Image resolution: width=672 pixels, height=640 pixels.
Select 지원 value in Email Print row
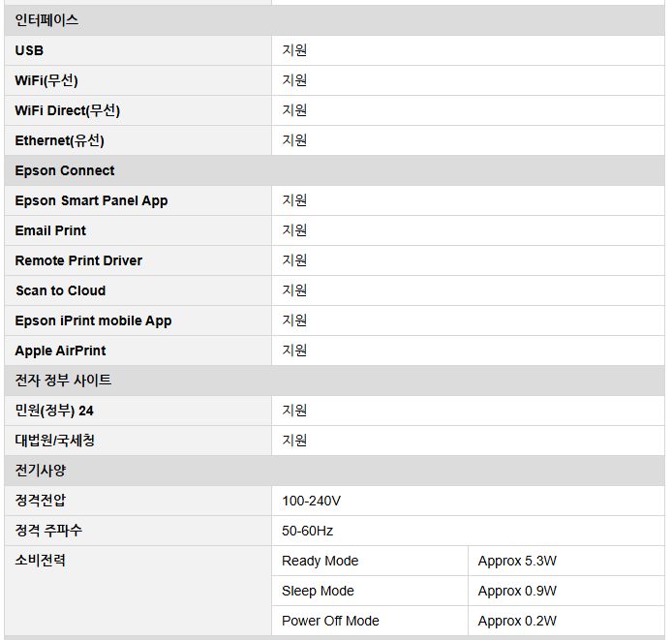(294, 230)
